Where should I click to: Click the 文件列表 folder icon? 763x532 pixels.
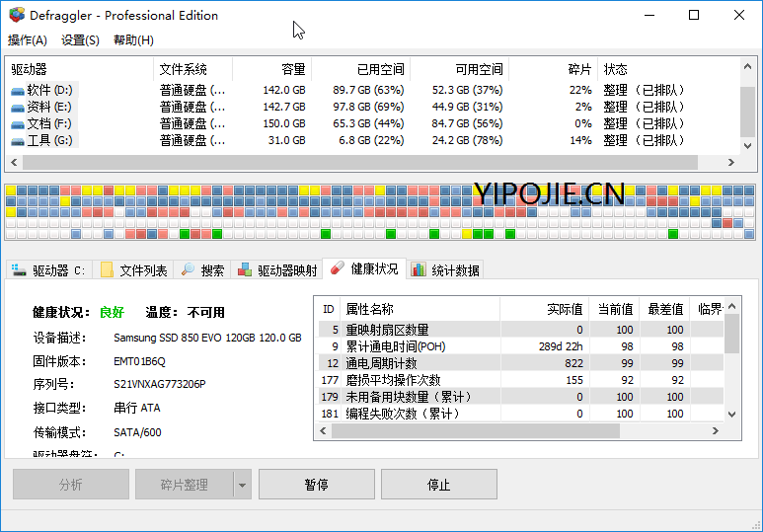tap(107, 269)
